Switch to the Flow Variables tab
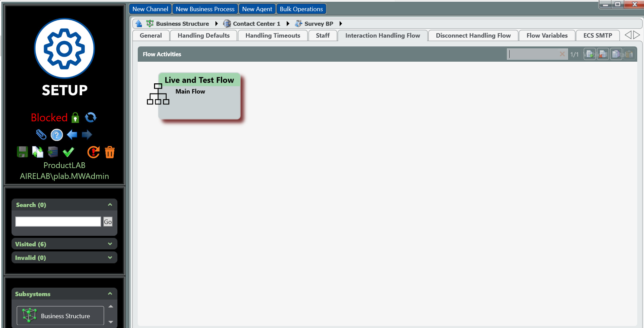 point(547,36)
